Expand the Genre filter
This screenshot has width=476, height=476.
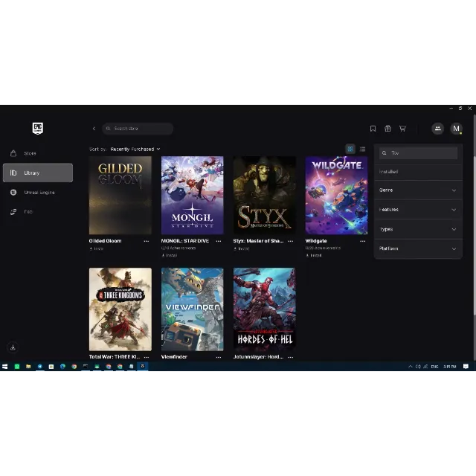(x=418, y=190)
